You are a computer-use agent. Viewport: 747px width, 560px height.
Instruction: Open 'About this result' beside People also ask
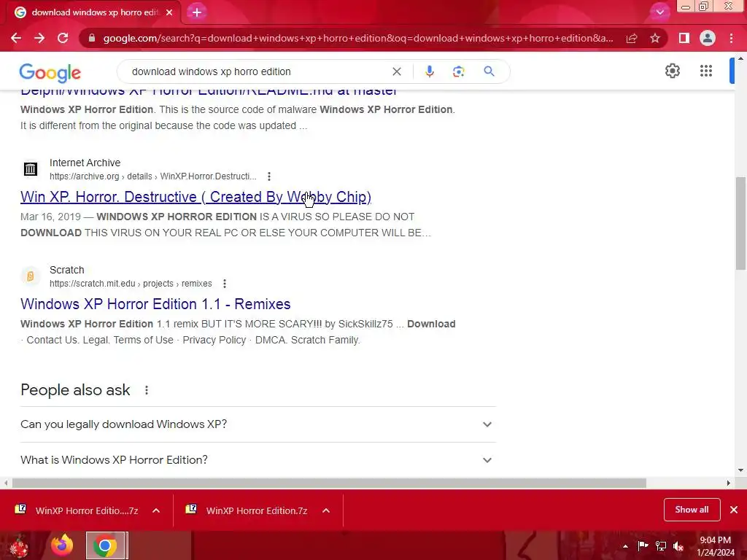[147, 390]
